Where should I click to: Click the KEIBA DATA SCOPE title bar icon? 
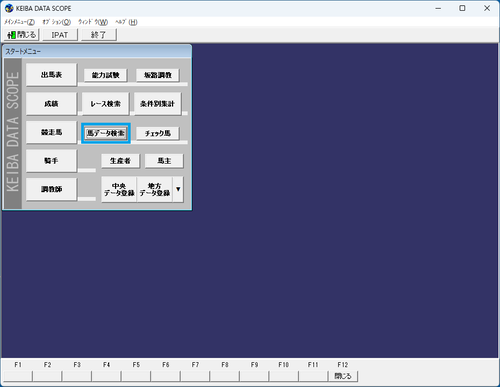9,8
